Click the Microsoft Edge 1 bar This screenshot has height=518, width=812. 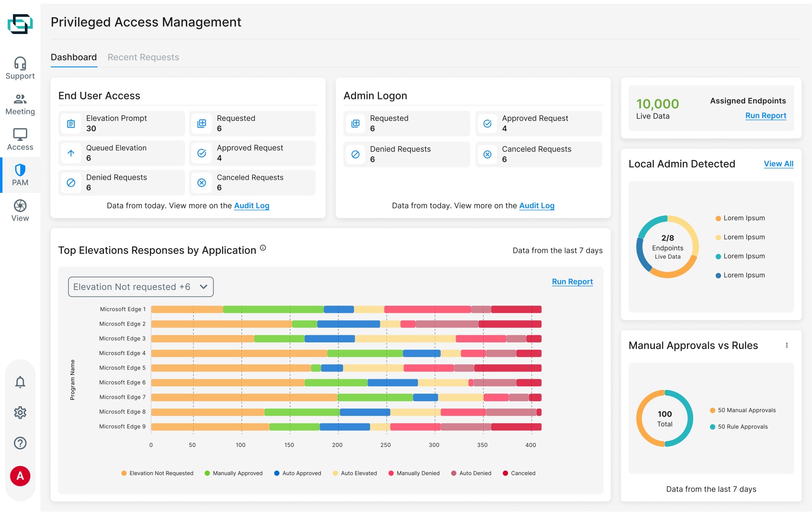click(346, 309)
